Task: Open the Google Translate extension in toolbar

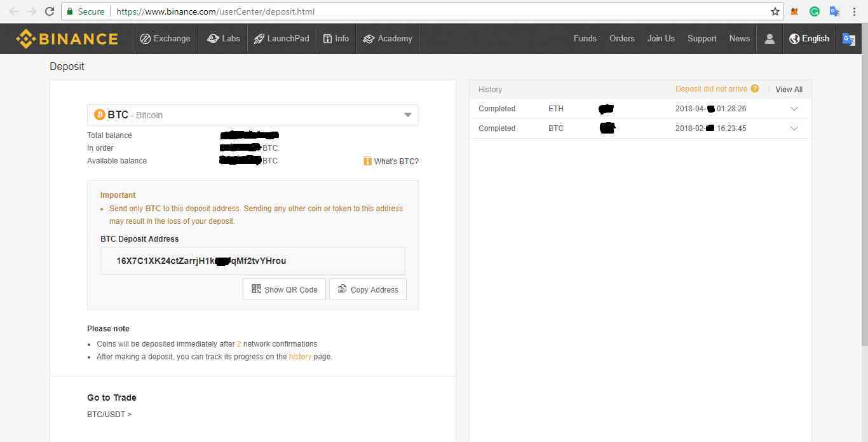Action: point(835,11)
